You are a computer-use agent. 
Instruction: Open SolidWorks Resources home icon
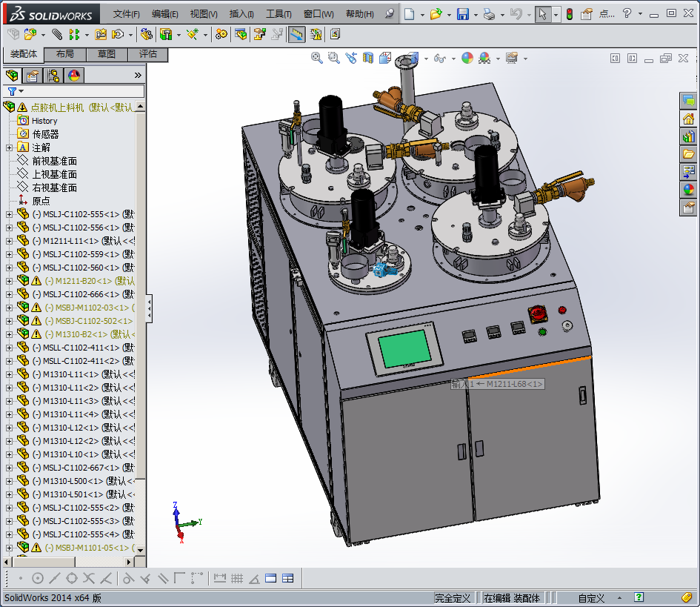point(688,119)
